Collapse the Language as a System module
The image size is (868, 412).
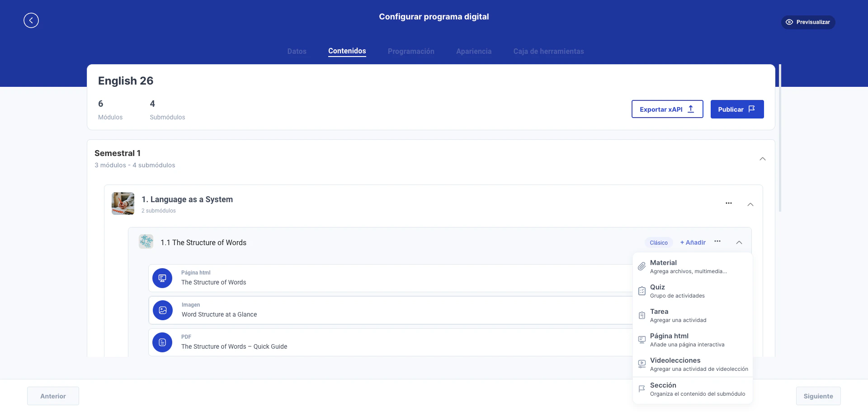750,204
